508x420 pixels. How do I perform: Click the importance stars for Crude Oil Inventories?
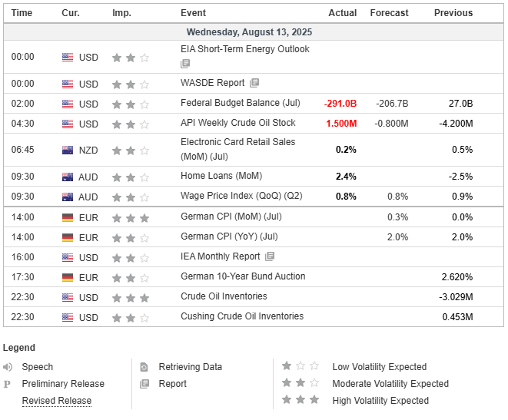click(x=131, y=298)
